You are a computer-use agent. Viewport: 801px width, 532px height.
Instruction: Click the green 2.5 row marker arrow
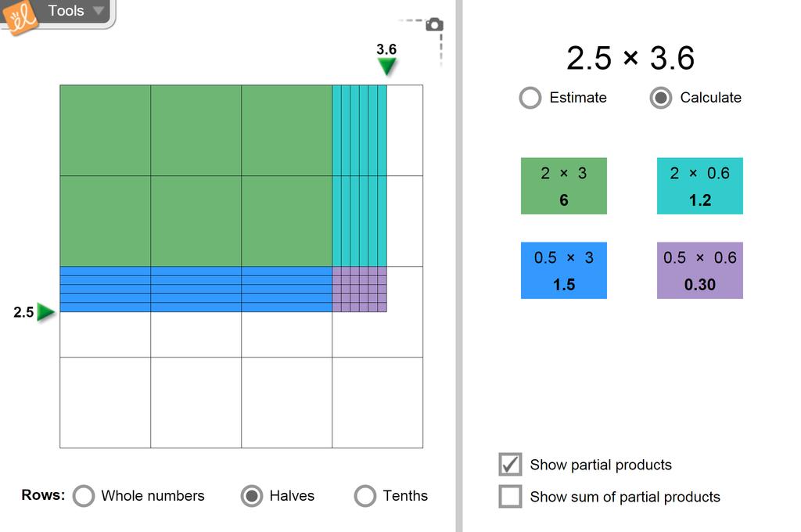[x=45, y=312]
